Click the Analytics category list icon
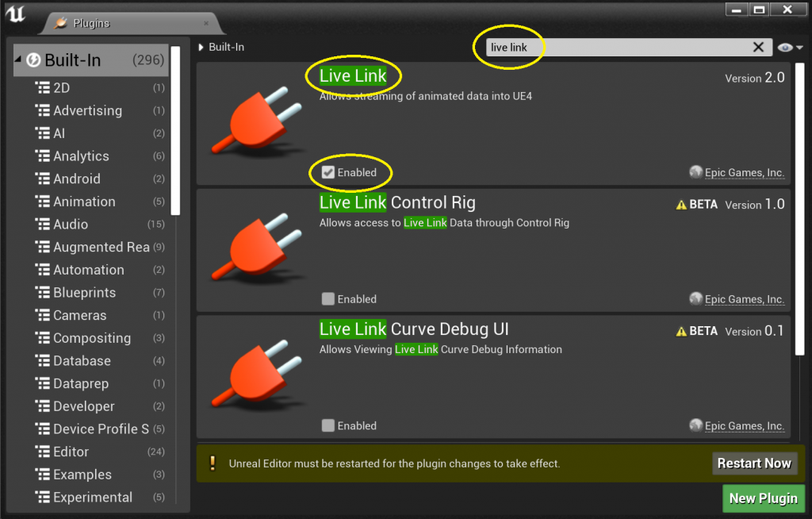This screenshot has height=519, width=812. coord(43,156)
